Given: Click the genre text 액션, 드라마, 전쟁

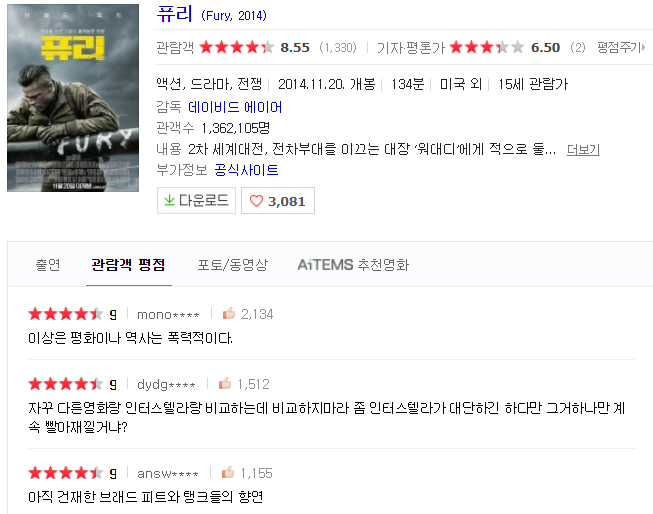Looking at the screenshot, I should click(x=209, y=84).
